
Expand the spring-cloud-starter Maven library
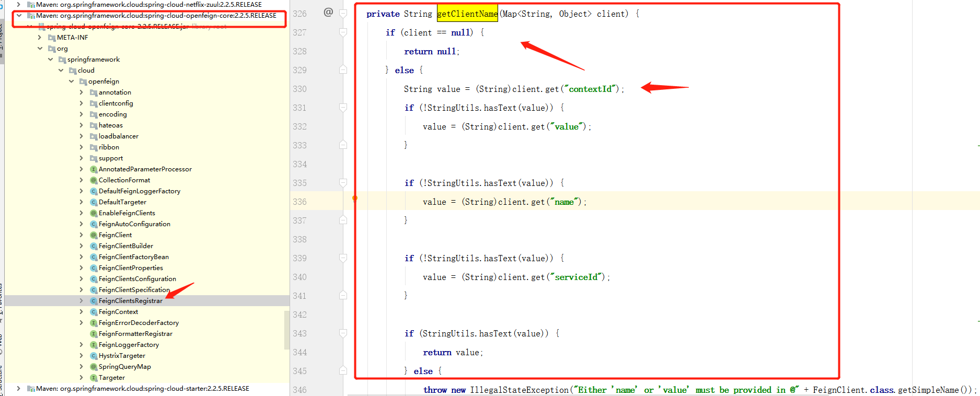click(x=19, y=389)
